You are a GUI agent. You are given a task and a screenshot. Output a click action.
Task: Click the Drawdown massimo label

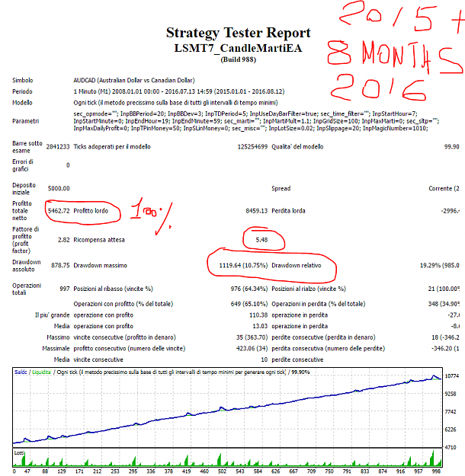100,265
